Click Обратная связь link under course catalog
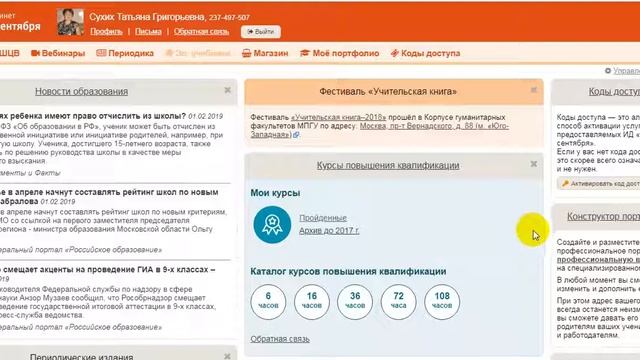 point(280,339)
